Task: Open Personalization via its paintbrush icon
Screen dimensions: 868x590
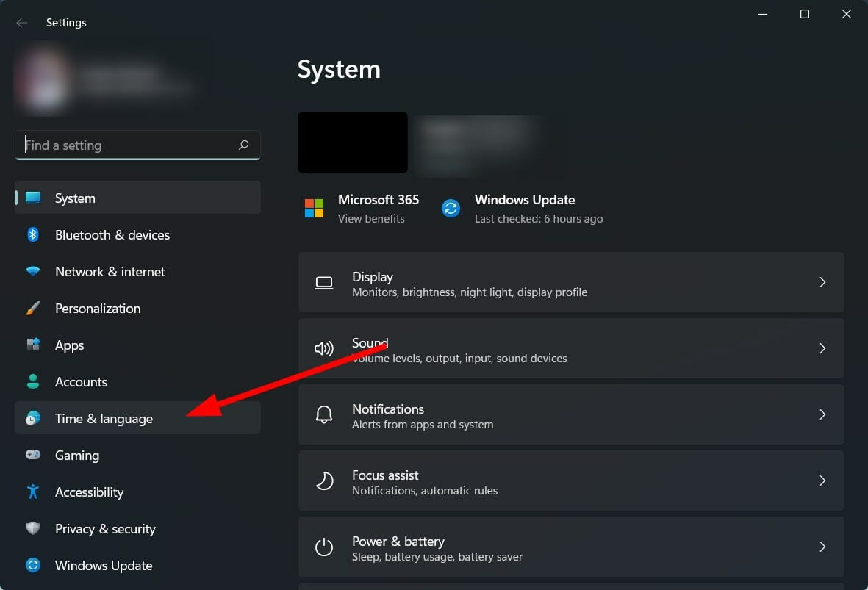Action: coord(33,308)
